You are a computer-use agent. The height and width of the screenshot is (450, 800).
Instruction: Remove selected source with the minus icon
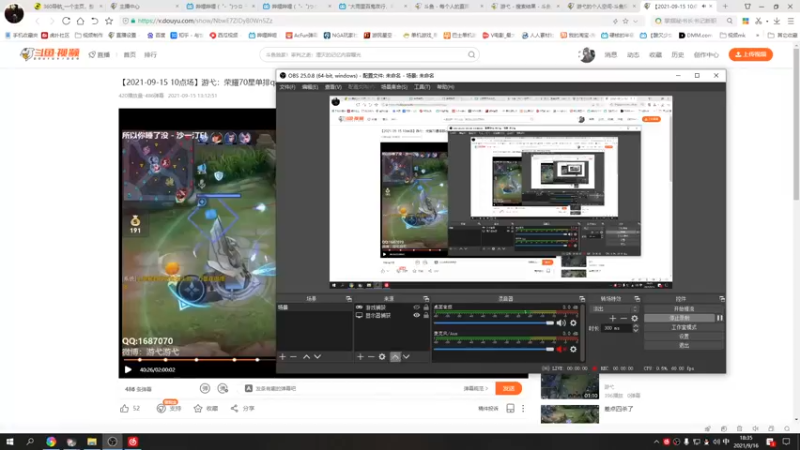coord(371,357)
